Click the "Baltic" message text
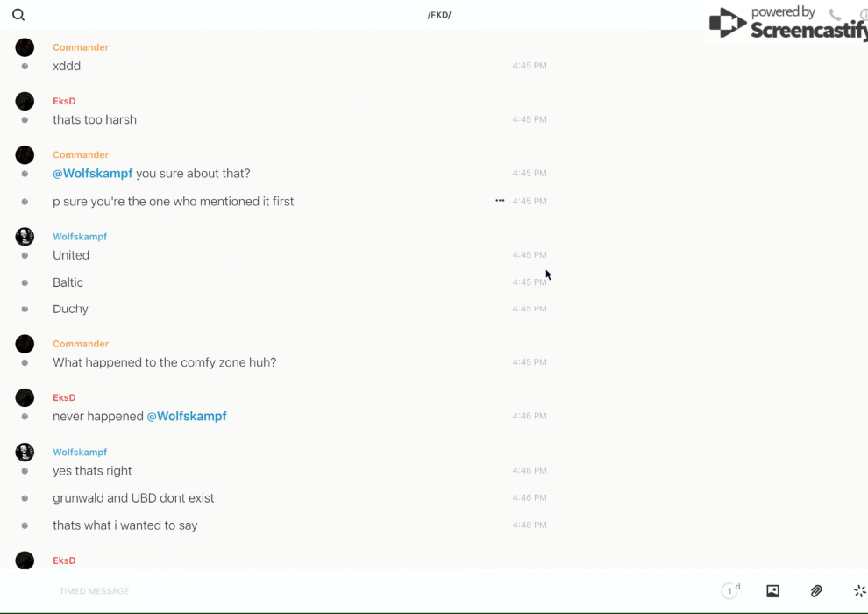Viewport: 868px width, 614px height. [x=68, y=282]
